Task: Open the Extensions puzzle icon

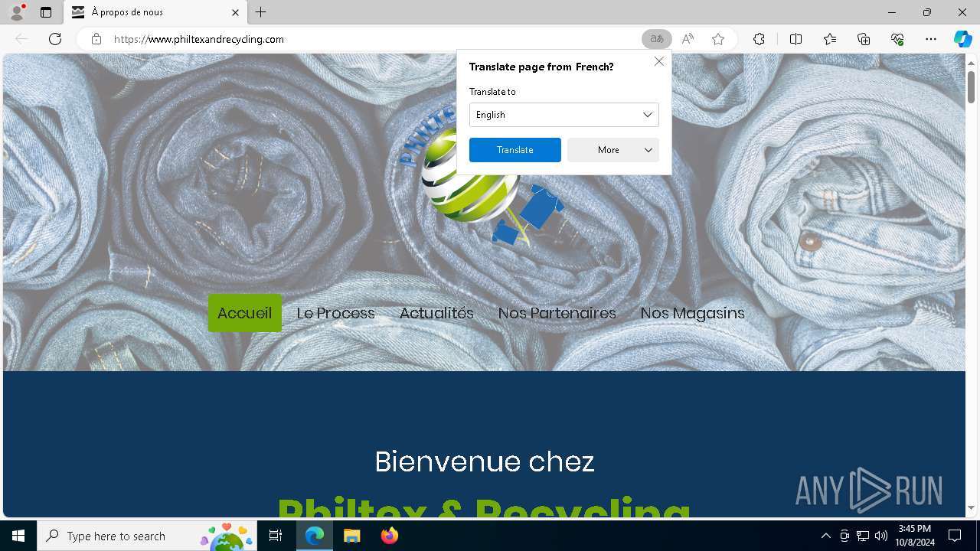Action: coord(759,39)
